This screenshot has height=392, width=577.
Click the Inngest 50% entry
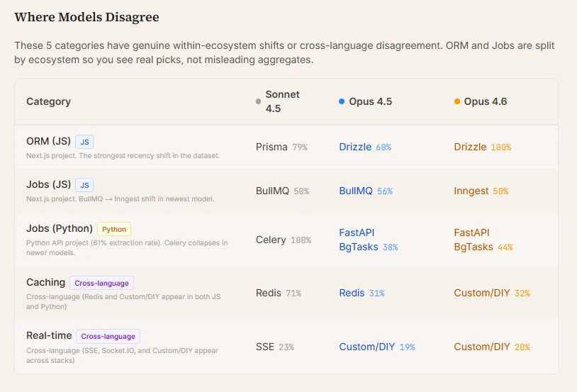click(481, 191)
